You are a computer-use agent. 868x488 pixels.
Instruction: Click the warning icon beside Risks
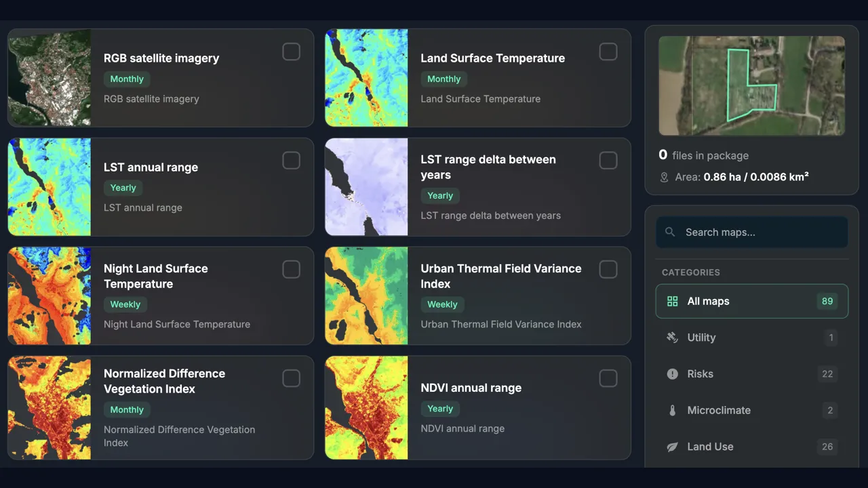(x=672, y=373)
